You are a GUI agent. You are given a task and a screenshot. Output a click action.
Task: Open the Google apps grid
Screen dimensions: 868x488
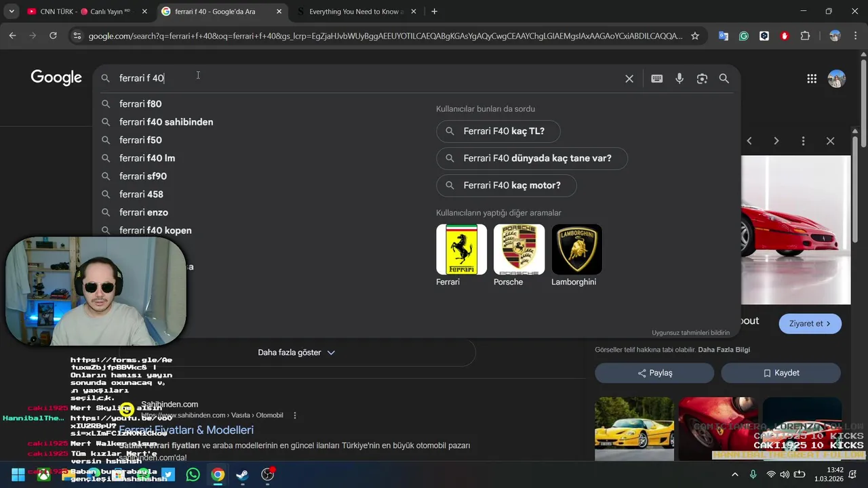coord(812,79)
